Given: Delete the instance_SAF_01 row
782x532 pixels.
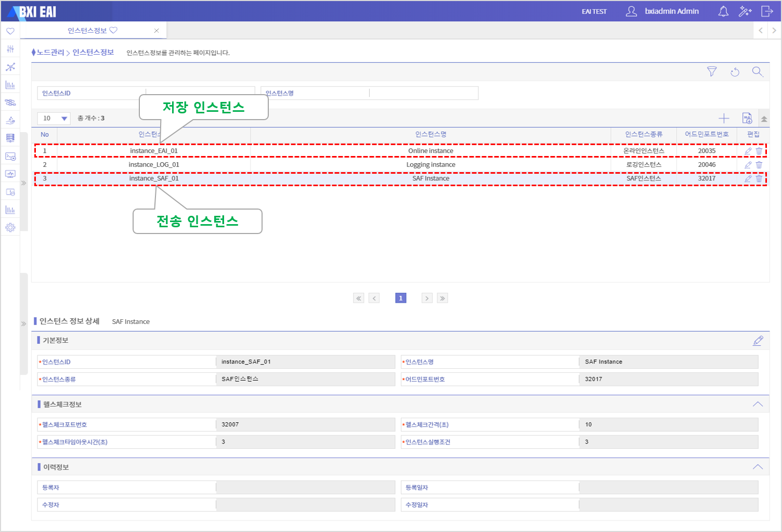Looking at the screenshot, I should pyautogui.click(x=759, y=178).
